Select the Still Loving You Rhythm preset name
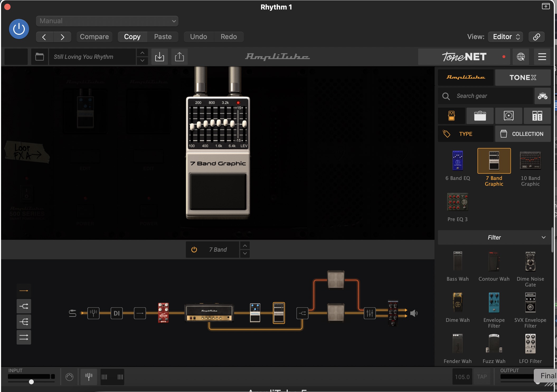The image size is (557, 392). click(x=92, y=57)
